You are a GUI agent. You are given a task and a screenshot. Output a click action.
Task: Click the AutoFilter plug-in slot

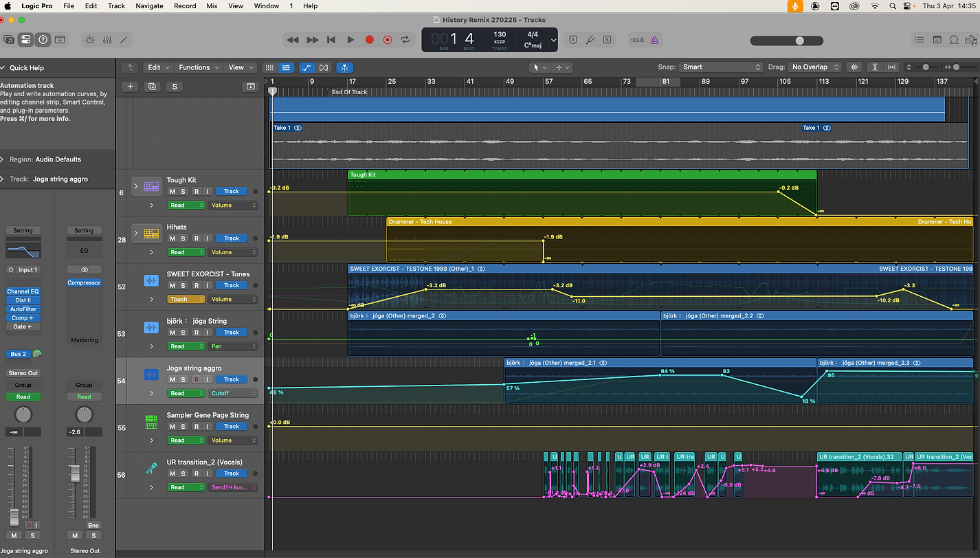click(x=23, y=309)
